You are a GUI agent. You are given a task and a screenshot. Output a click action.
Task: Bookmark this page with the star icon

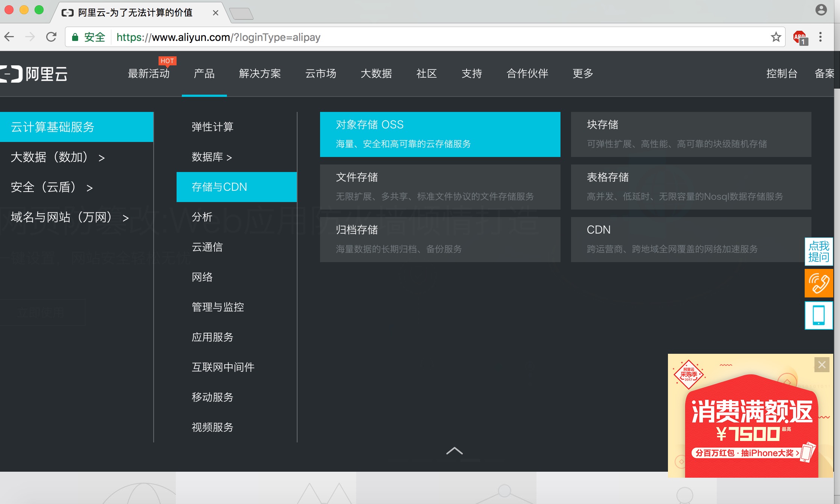776,37
